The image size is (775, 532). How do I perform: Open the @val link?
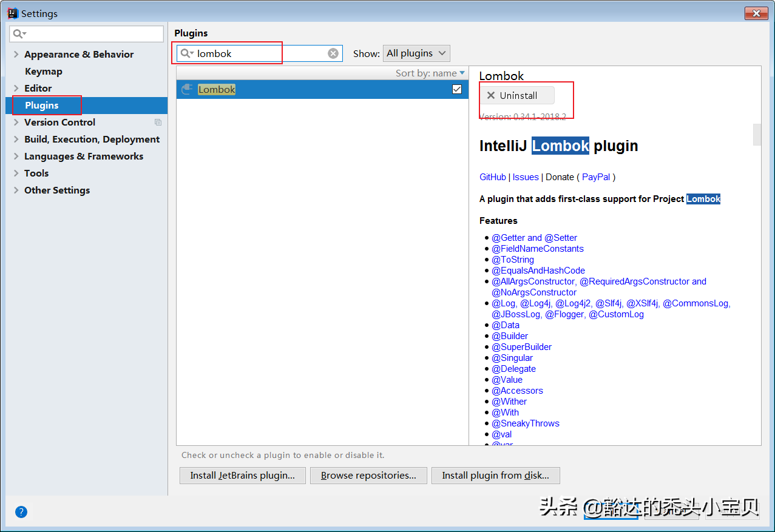pos(502,434)
